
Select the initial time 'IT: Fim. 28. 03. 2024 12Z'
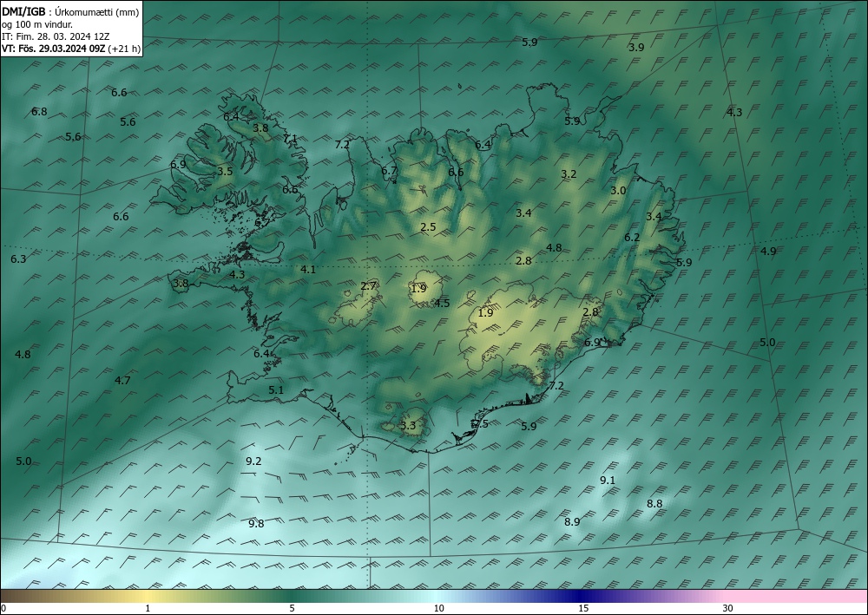[x=56, y=36]
